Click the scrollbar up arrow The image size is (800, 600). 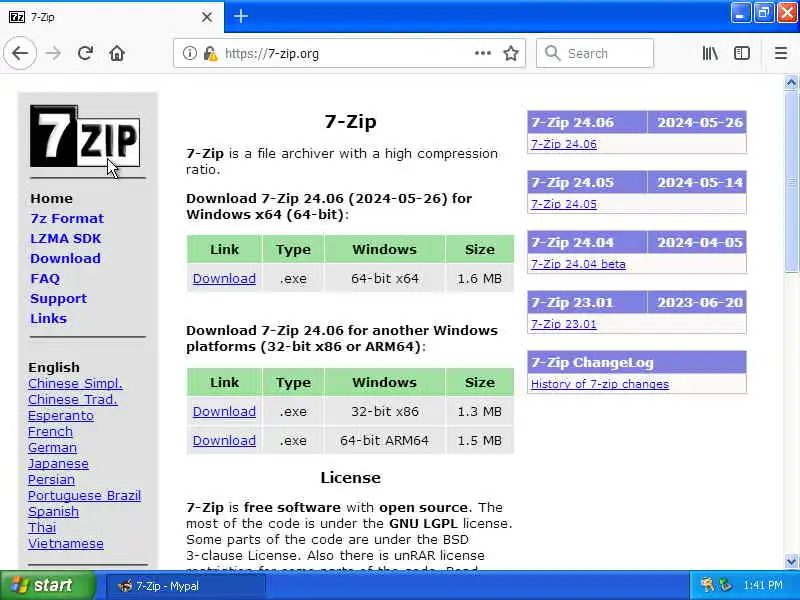point(791,82)
